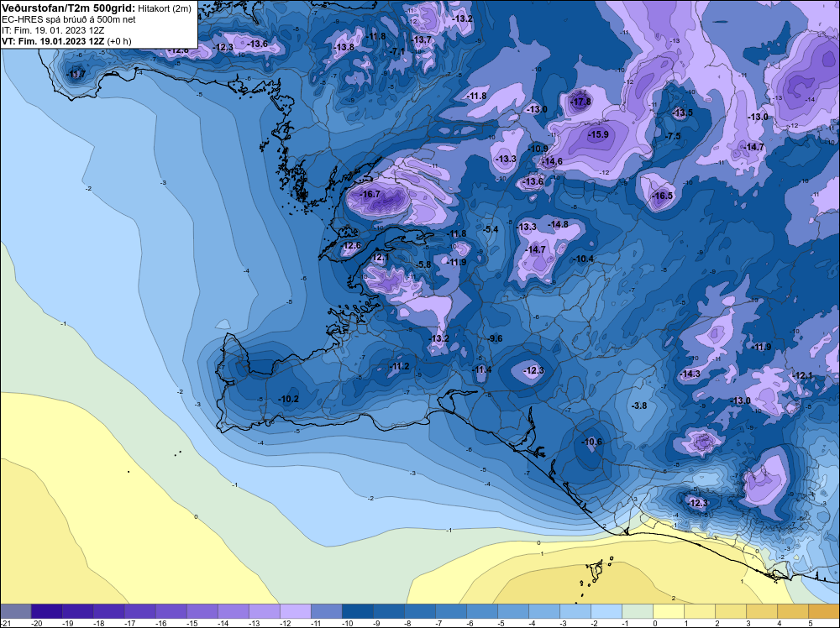Click the -16.5 temperature label
840x628 pixels.
662,196
